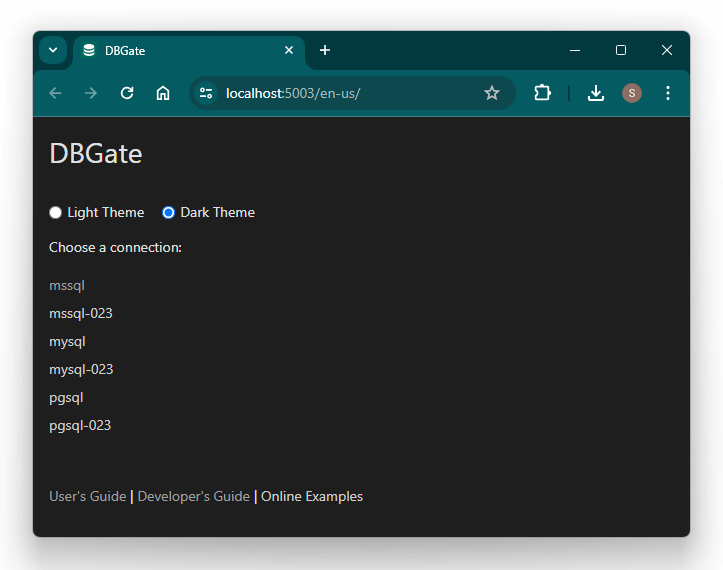Screen dimensions: 723x570
Task: View site information for localhost
Action: click(x=206, y=93)
